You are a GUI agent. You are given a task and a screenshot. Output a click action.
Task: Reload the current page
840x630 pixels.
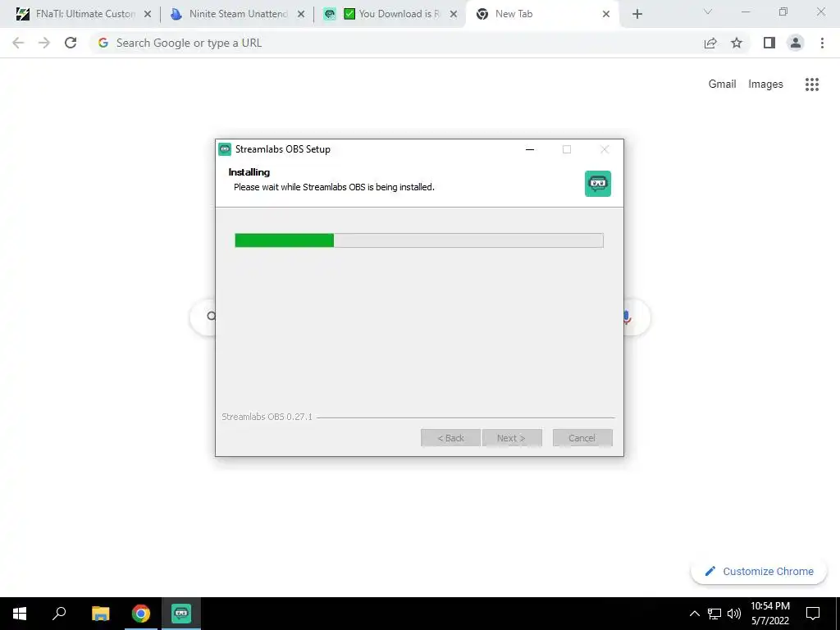click(71, 43)
